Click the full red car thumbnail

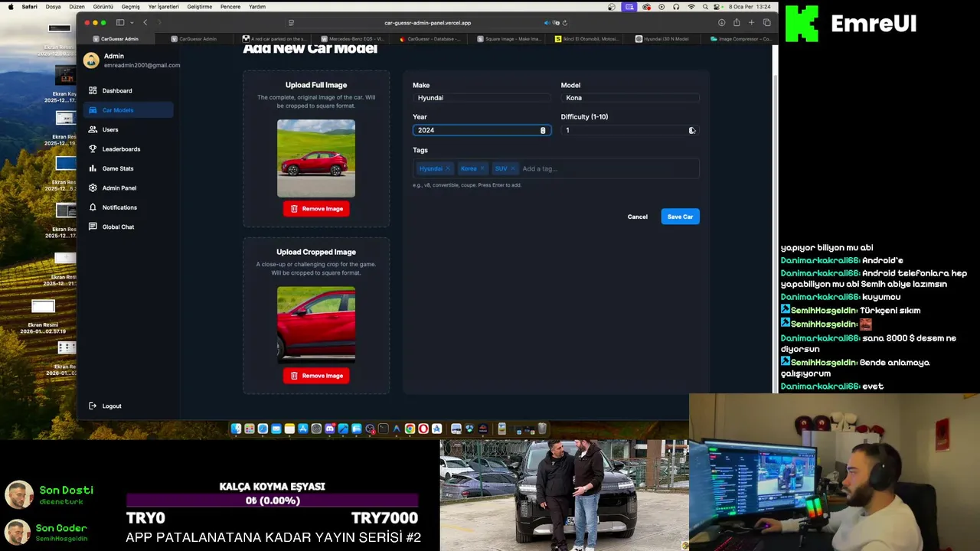click(x=316, y=158)
